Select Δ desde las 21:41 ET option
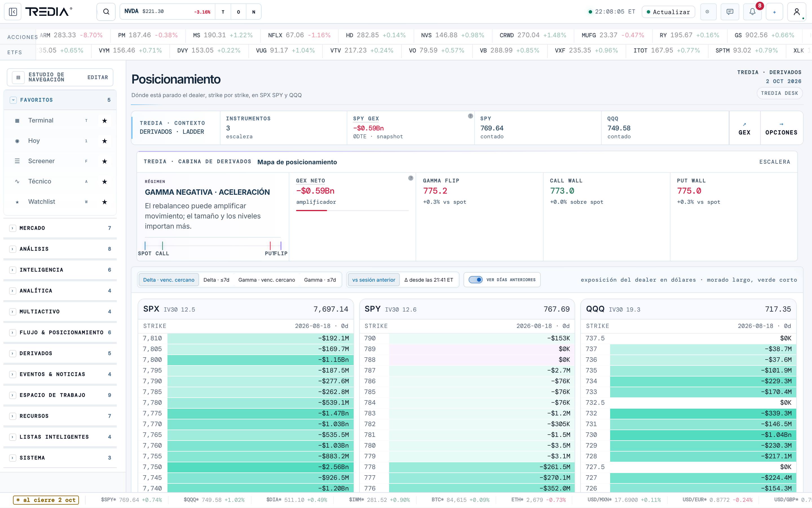Viewport: 812px width, 508px height. (x=429, y=280)
